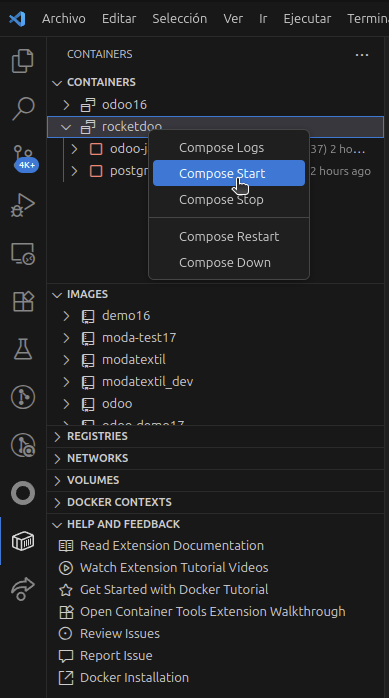Open the Docker Installation link
The height and width of the screenshot is (698, 389).
pos(134,678)
